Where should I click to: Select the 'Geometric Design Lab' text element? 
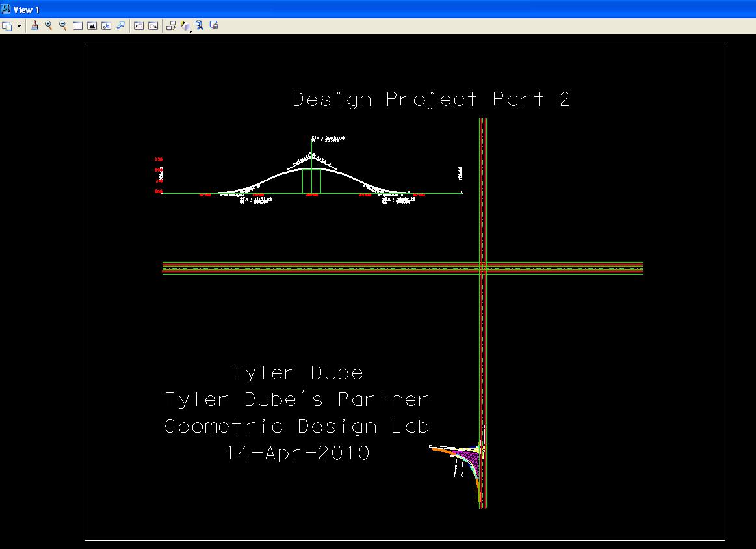click(x=296, y=427)
